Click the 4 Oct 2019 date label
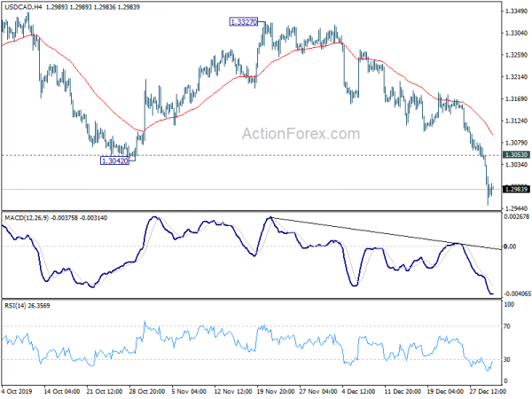Viewport: 532px width, 399px height. 17,391
